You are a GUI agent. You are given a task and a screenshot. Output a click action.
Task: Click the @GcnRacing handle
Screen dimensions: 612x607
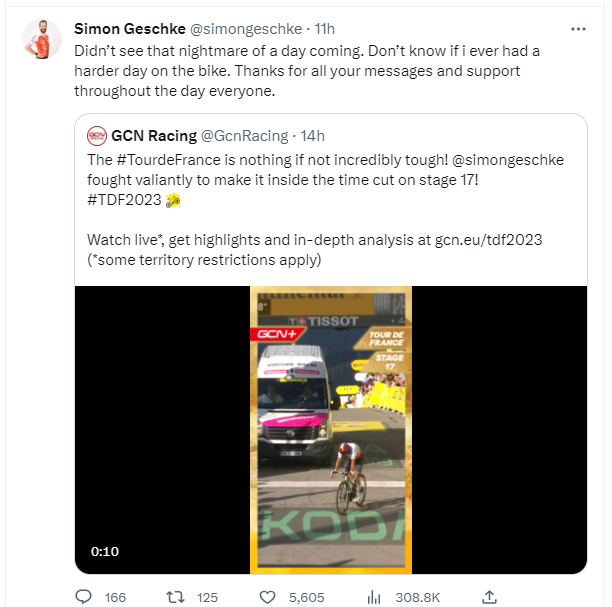[x=244, y=135]
